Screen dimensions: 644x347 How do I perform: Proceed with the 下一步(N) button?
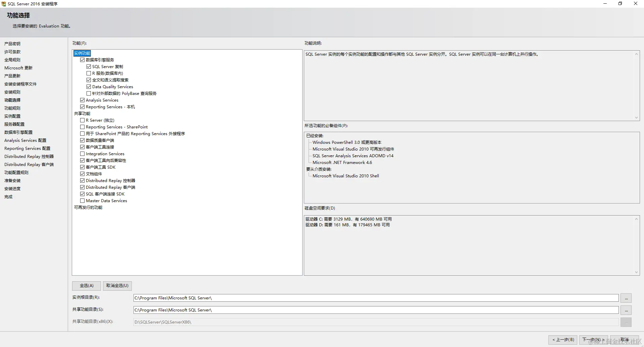[594, 340]
